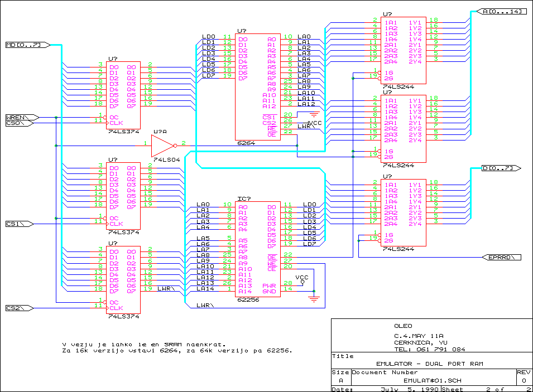Click the WREN\ signal port
Viewport: 533px width, 392px height.
pos(22,117)
